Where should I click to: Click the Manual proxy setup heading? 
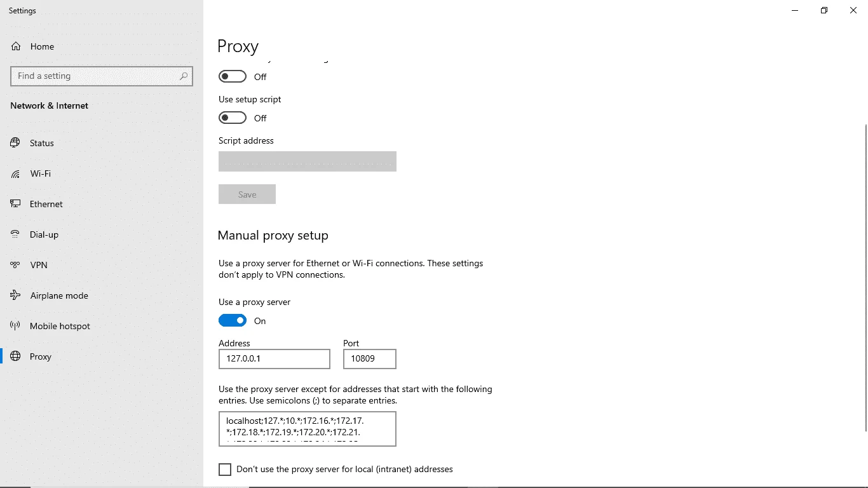tap(273, 236)
